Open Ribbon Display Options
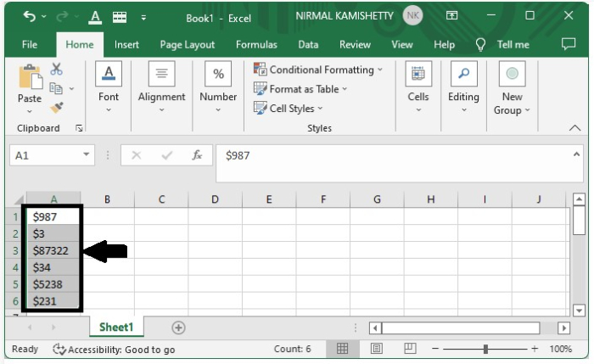The height and width of the screenshot is (364, 594). point(451,15)
